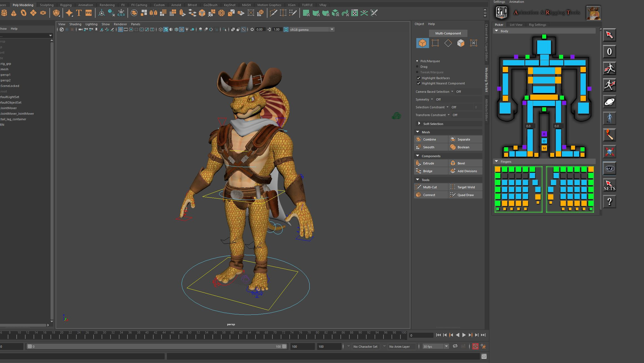Open the viewport Lighting menu
The height and width of the screenshot is (363, 644).
(91, 24)
